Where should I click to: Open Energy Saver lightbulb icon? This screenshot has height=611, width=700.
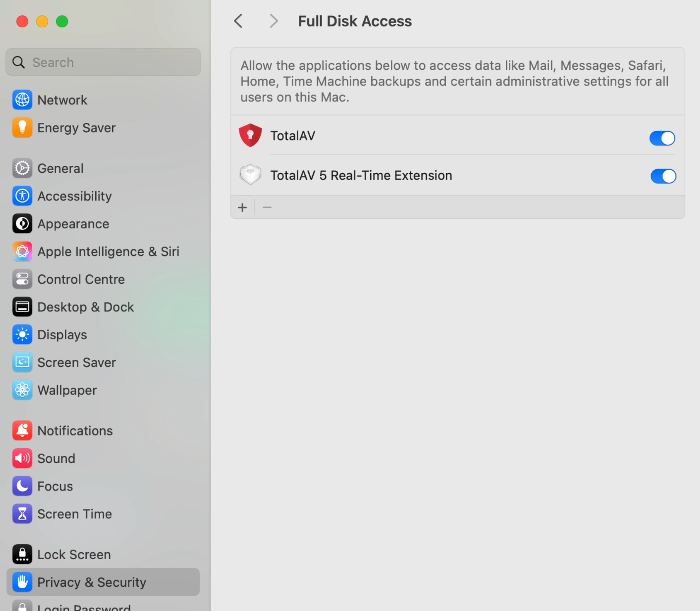click(22, 128)
